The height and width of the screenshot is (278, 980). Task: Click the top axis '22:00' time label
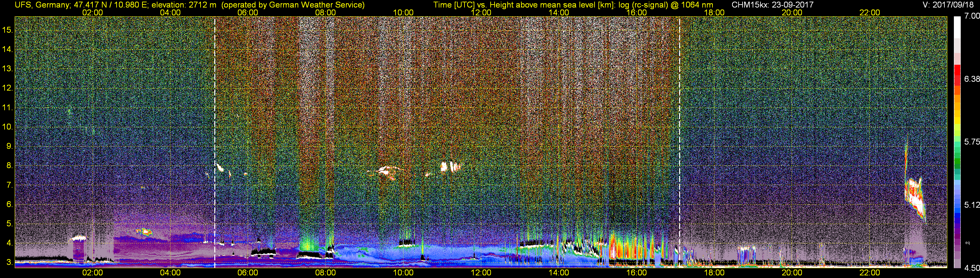pos(870,12)
